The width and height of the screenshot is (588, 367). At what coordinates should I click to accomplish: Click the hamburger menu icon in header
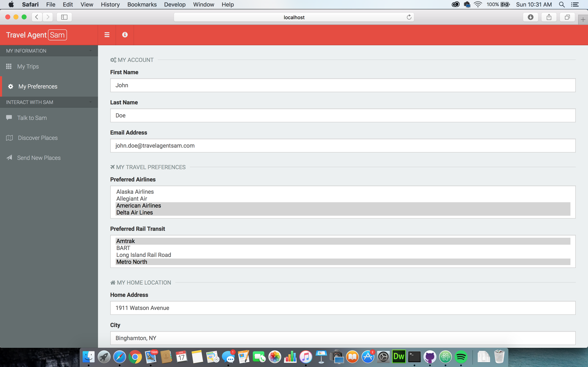pos(107,35)
